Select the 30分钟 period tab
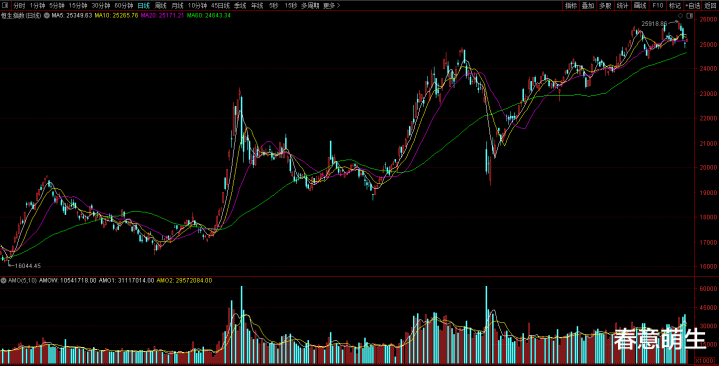Image resolution: width=719 pixels, height=366 pixels. coord(101,6)
